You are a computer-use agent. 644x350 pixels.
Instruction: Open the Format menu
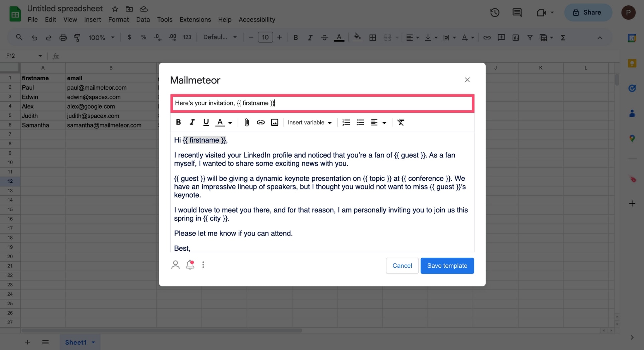118,19
